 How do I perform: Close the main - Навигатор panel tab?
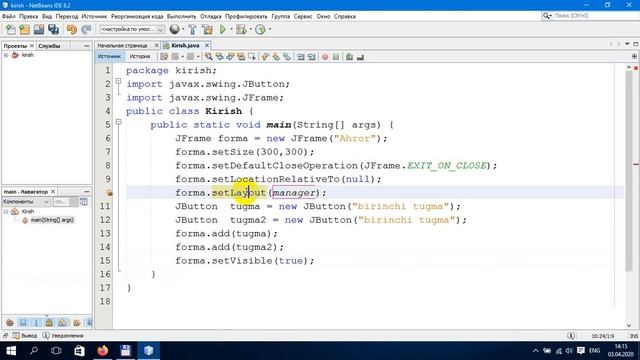tap(53, 191)
